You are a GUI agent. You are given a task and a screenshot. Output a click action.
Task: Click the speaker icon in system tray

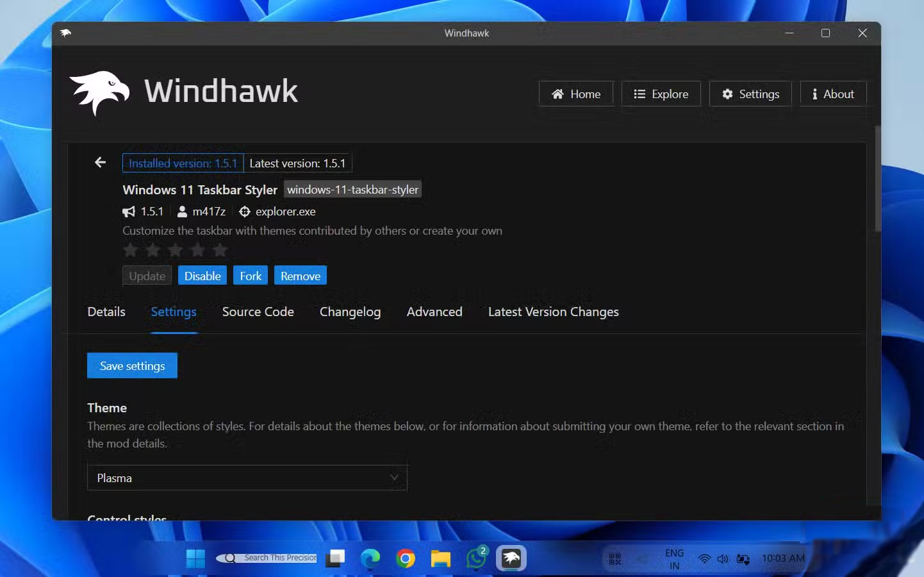coord(723,558)
